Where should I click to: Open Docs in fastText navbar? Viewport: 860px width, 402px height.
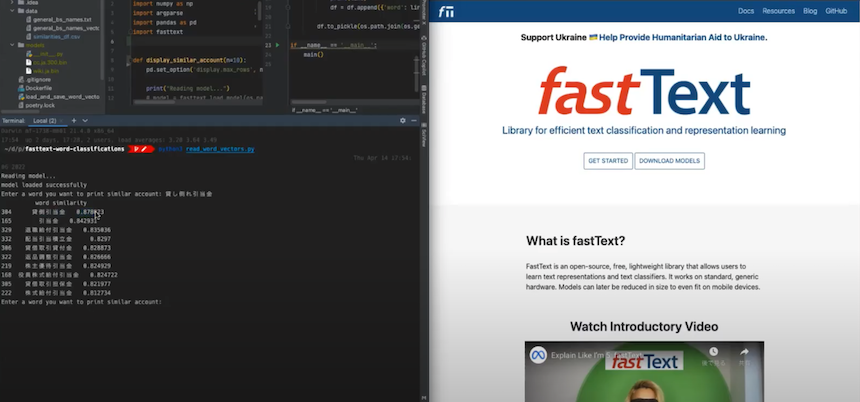point(746,11)
